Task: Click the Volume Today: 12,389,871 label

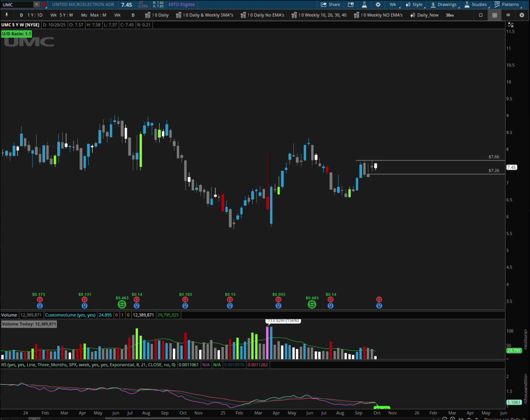Action: coord(29,324)
